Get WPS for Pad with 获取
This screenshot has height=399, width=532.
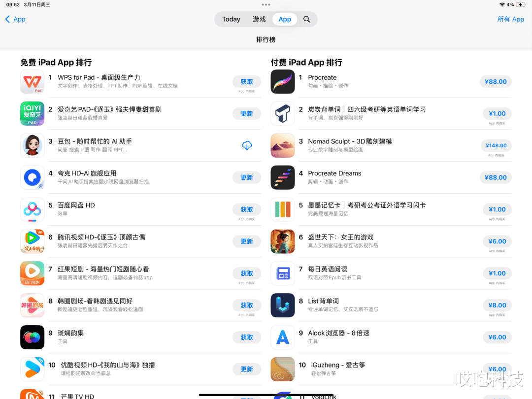(x=247, y=82)
